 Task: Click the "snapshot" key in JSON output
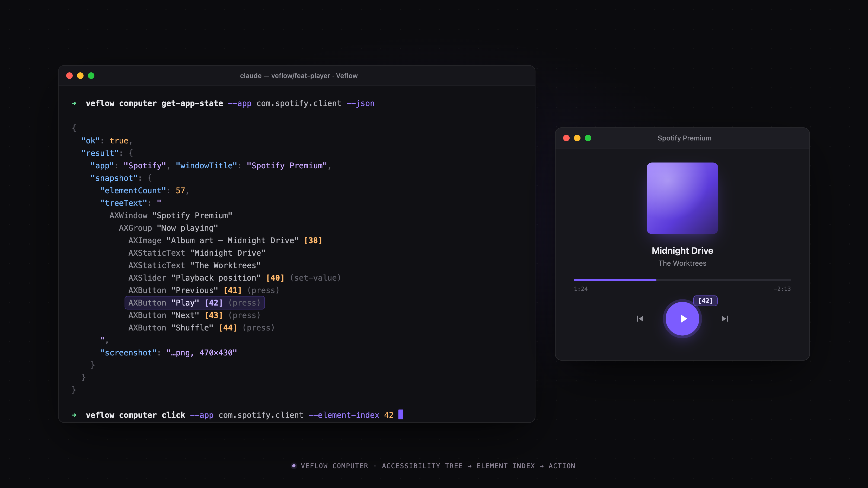[114, 178]
